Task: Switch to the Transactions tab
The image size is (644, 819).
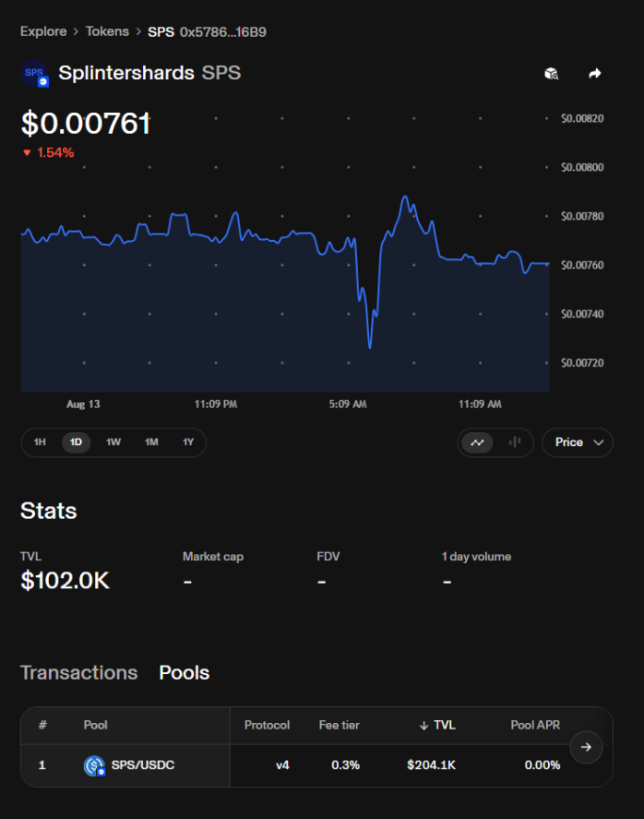Action: (x=78, y=673)
